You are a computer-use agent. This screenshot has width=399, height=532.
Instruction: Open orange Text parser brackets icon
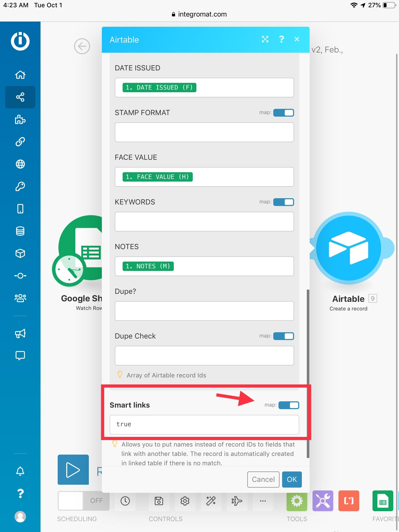tap(349, 501)
